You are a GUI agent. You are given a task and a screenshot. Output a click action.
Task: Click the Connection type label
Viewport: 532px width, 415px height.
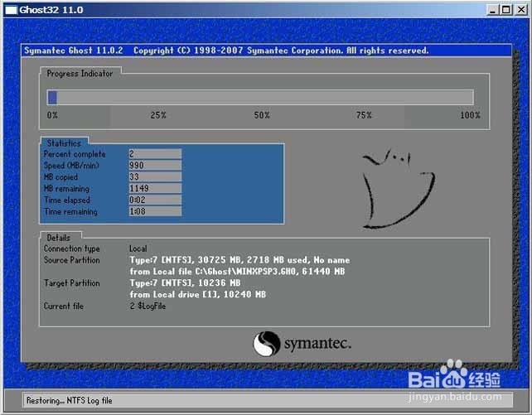coord(71,249)
